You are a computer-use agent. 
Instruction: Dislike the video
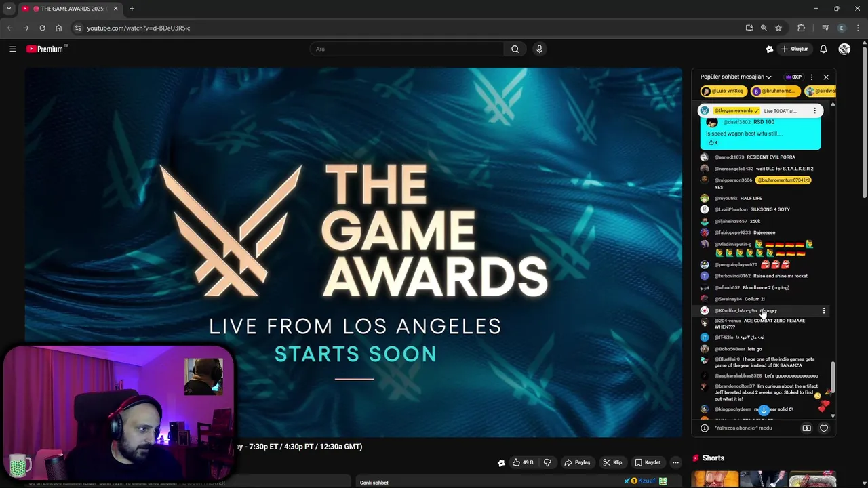coord(547,462)
